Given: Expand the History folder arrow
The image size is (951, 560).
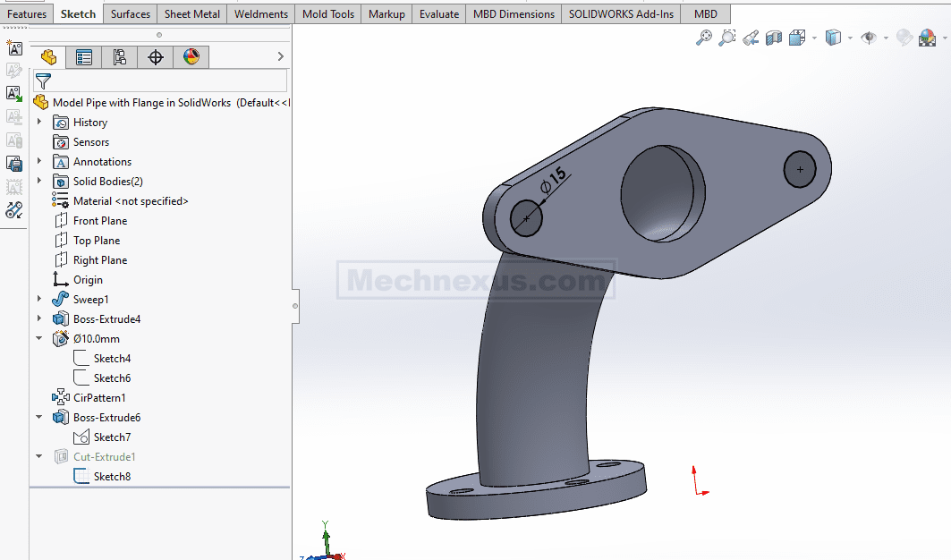Looking at the screenshot, I should click(39, 122).
